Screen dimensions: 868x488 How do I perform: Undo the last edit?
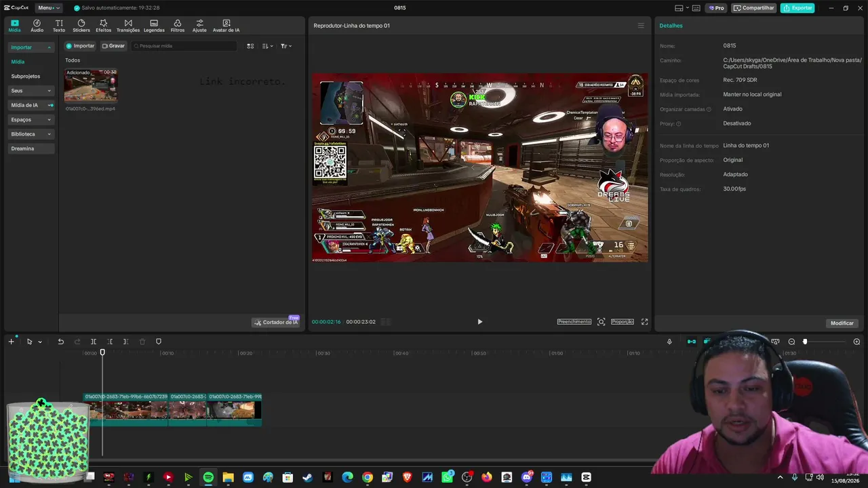coord(60,342)
